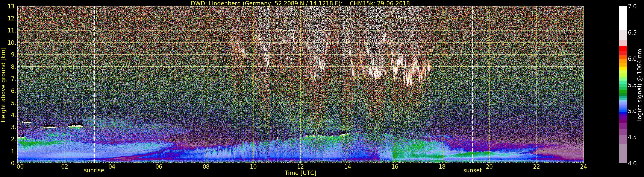644x177 pixels.
Task: Select the '4.' tick on the height axis
Action: tap(14, 115)
